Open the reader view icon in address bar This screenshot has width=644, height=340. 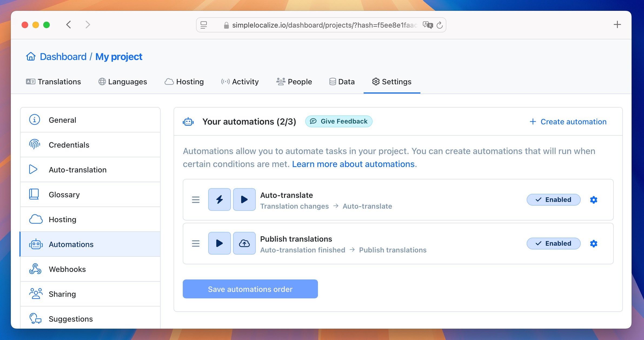pyautogui.click(x=204, y=25)
